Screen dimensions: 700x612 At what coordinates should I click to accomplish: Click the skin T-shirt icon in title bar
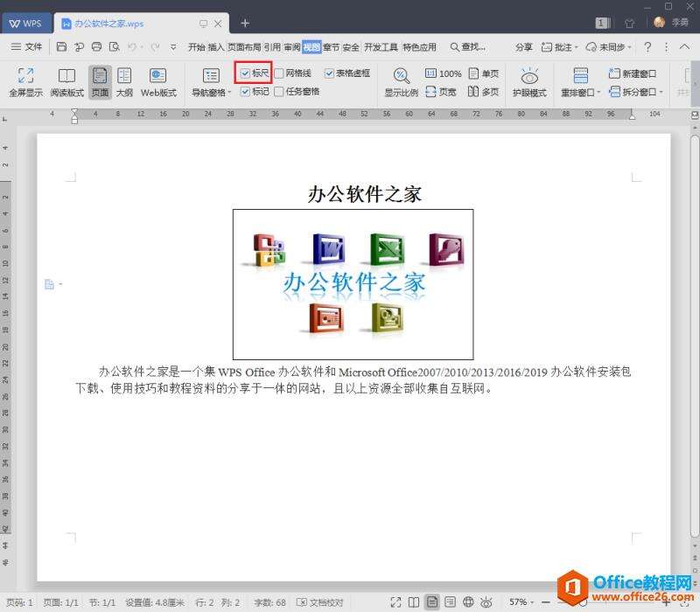pyautogui.click(x=629, y=24)
